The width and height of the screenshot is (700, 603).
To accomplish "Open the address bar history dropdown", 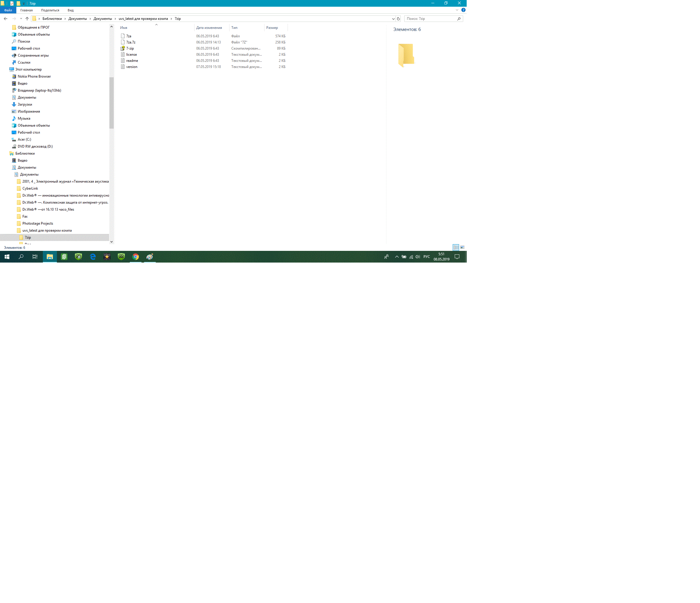I will pyautogui.click(x=393, y=19).
